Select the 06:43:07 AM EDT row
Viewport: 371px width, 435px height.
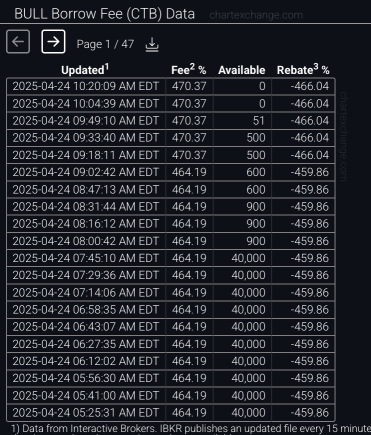pyautogui.click(x=171, y=327)
